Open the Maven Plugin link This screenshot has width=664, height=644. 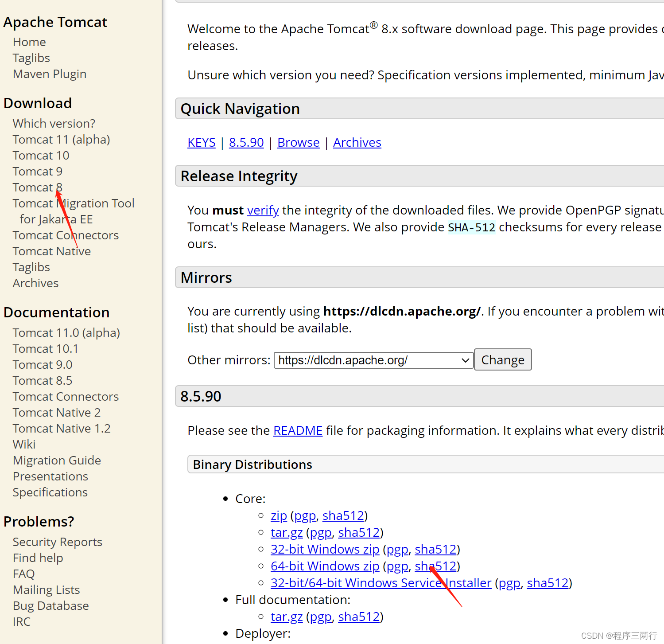tap(50, 74)
